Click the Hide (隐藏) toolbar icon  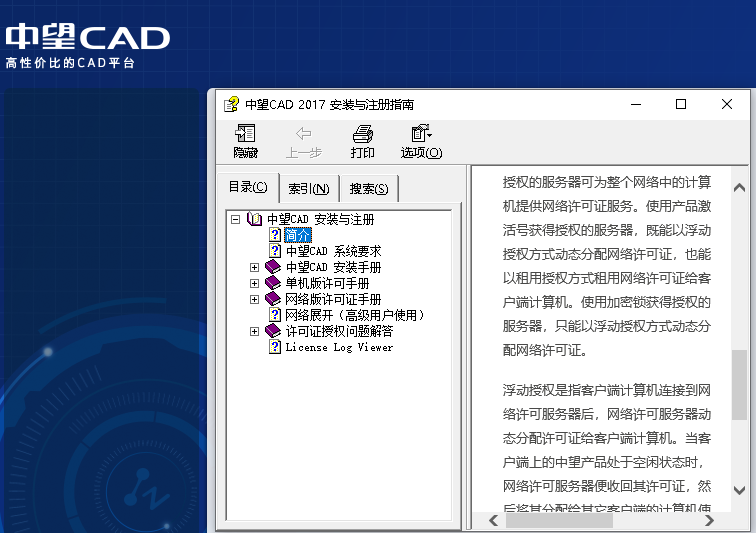pos(245,134)
